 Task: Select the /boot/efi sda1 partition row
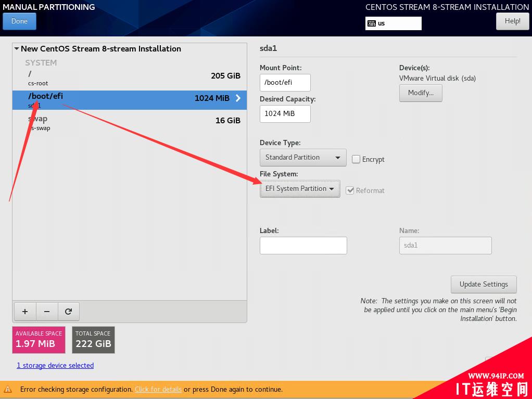pos(130,100)
